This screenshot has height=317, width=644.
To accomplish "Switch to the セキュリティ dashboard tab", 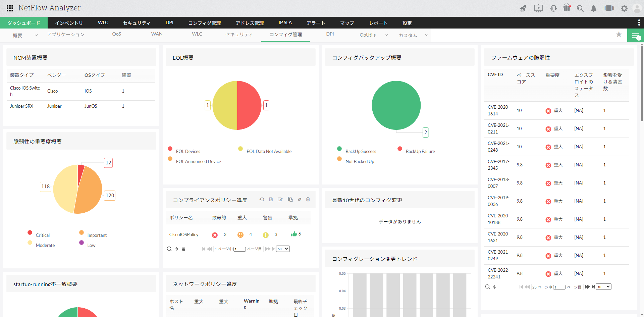I will coord(239,34).
